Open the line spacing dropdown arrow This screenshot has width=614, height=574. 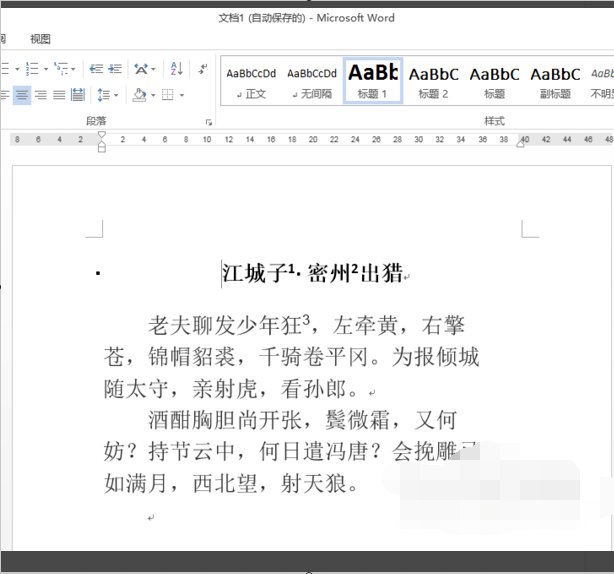116,95
